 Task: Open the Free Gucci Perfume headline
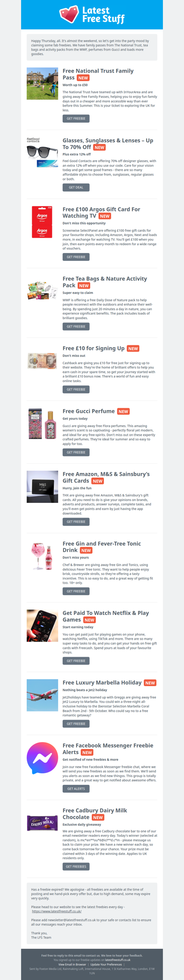pyautogui.click(x=89, y=411)
